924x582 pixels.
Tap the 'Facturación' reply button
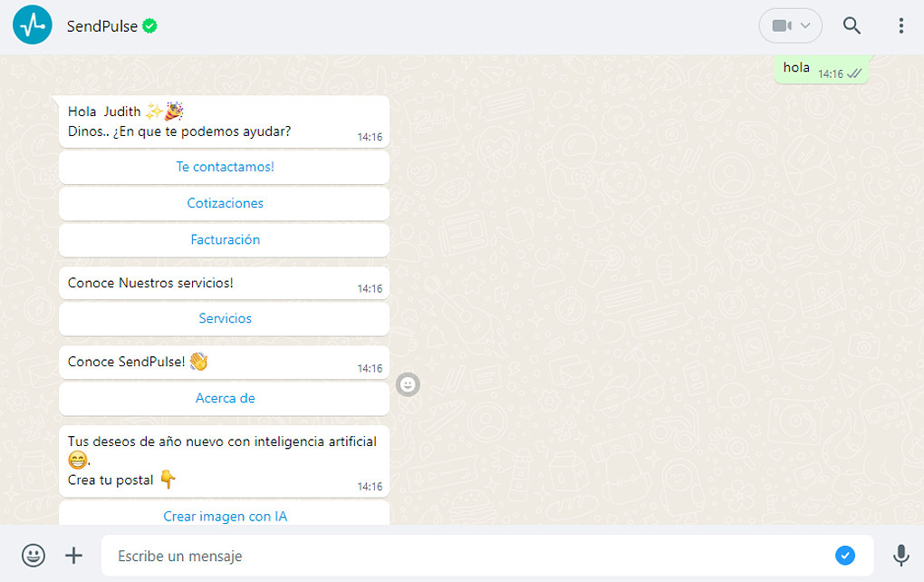[x=224, y=240]
